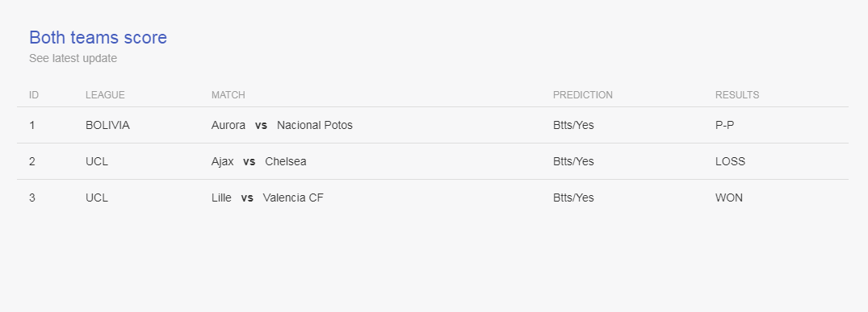The width and height of the screenshot is (868, 312).
Task: Click the PREDICTION column header
Action: pos(583,94)
